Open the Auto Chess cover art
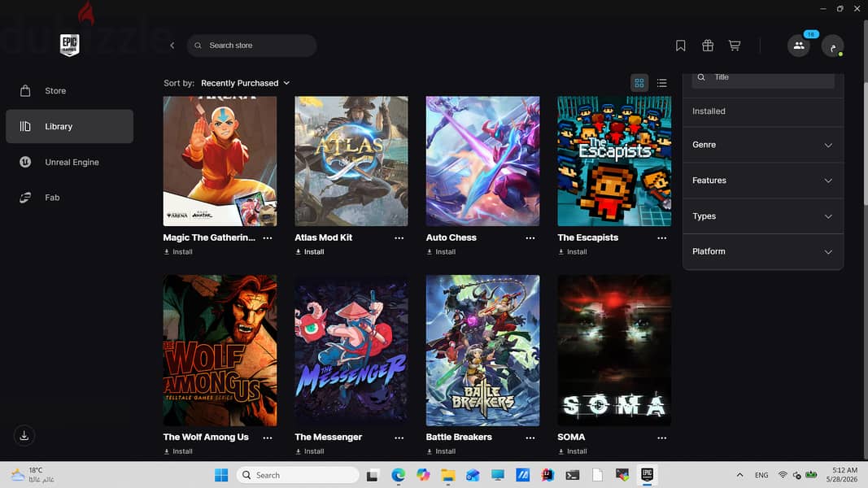868x488 pixels. (x=482, y=161)
